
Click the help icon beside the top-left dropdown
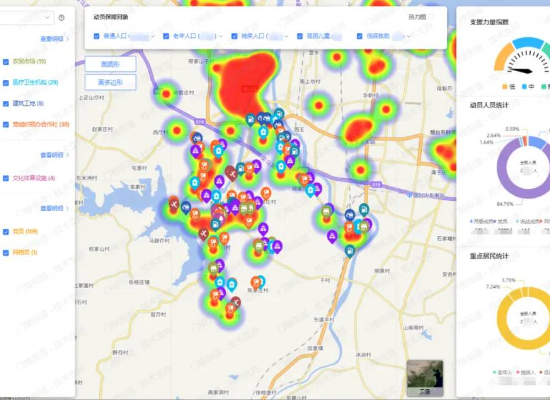pyautogui.click(x=61, y=18)
